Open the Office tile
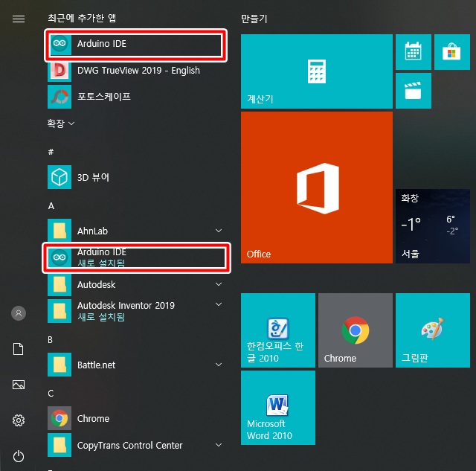The width and height of the screenshot is (476, 471). (317, 188)
